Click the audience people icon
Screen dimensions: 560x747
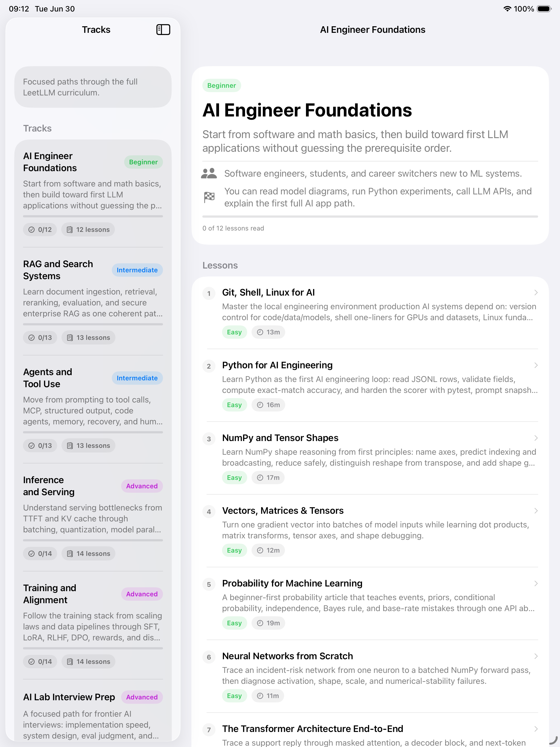click(x=209, y=174)
